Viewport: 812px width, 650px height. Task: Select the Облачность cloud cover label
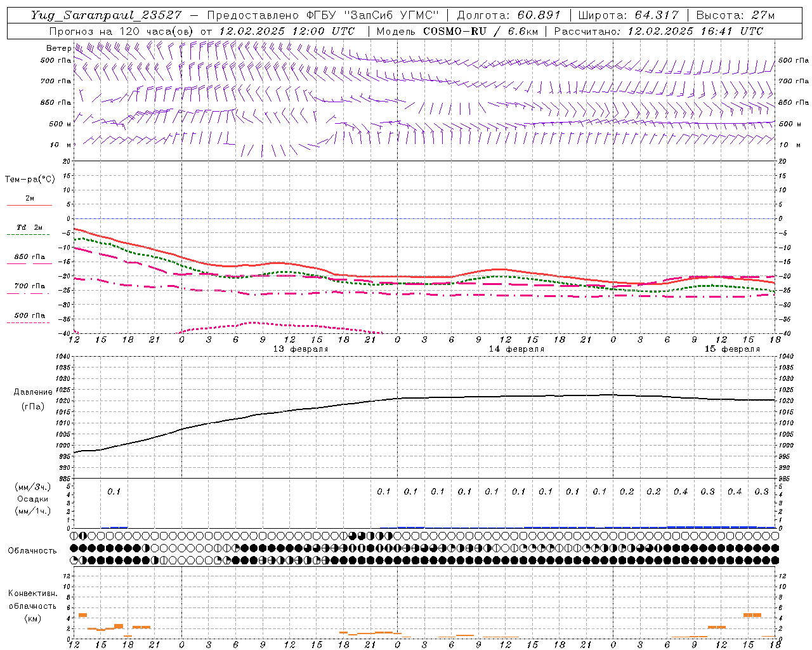click(32, 551)
